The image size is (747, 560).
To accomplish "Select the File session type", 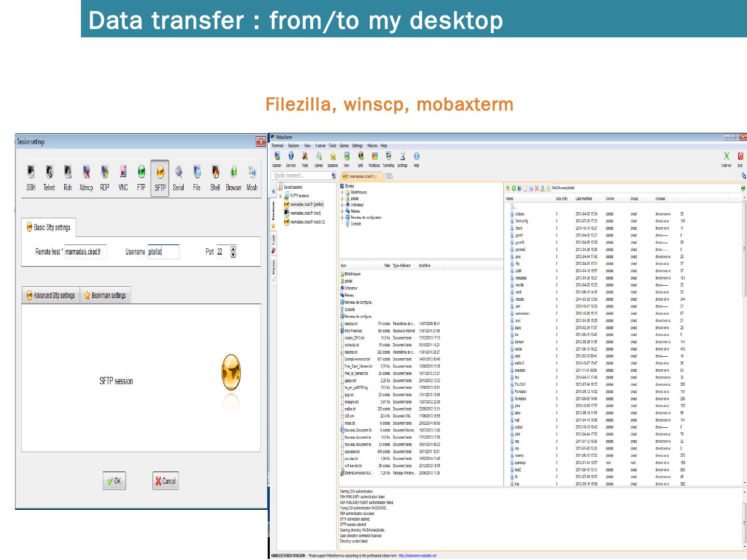I will 197,178.
